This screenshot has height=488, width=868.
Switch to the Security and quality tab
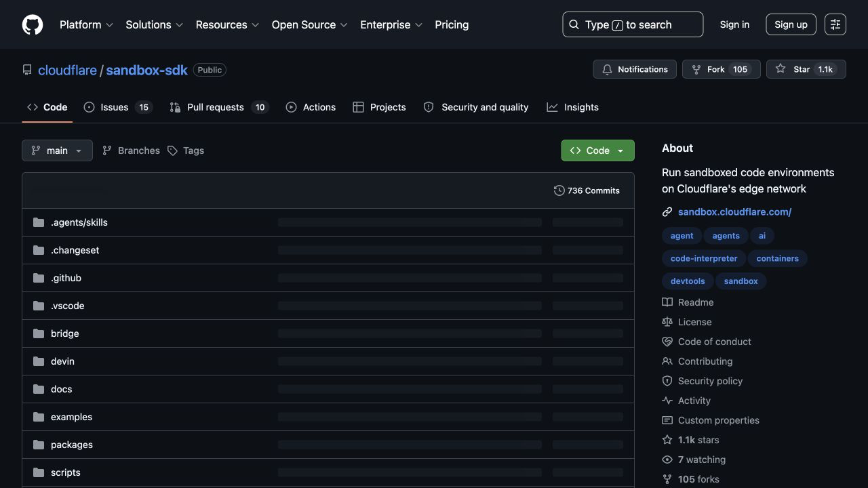475,107
